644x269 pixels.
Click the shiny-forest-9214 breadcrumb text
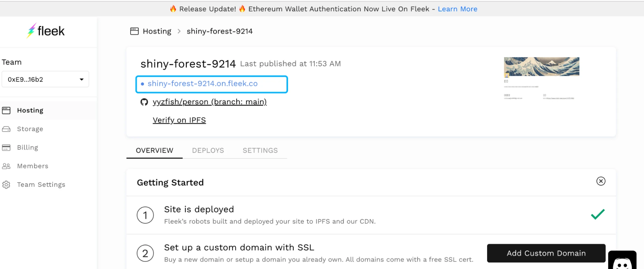[219, 31]
